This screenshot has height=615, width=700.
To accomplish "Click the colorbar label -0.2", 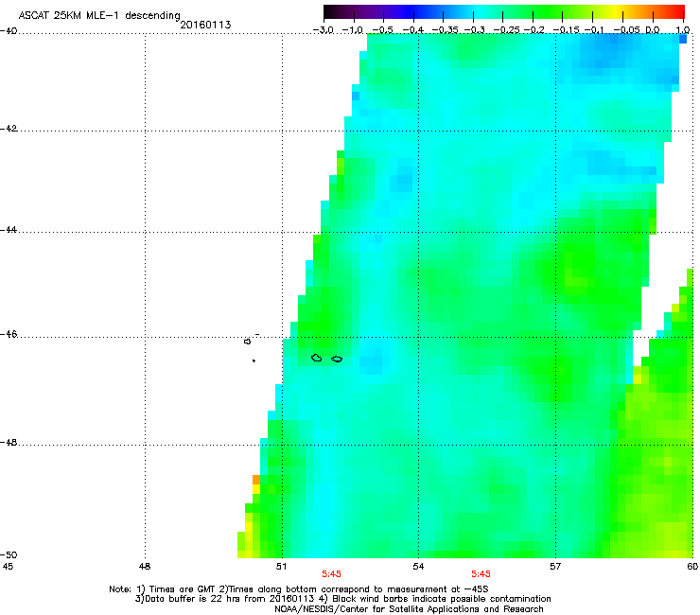I will click(534, 30).
